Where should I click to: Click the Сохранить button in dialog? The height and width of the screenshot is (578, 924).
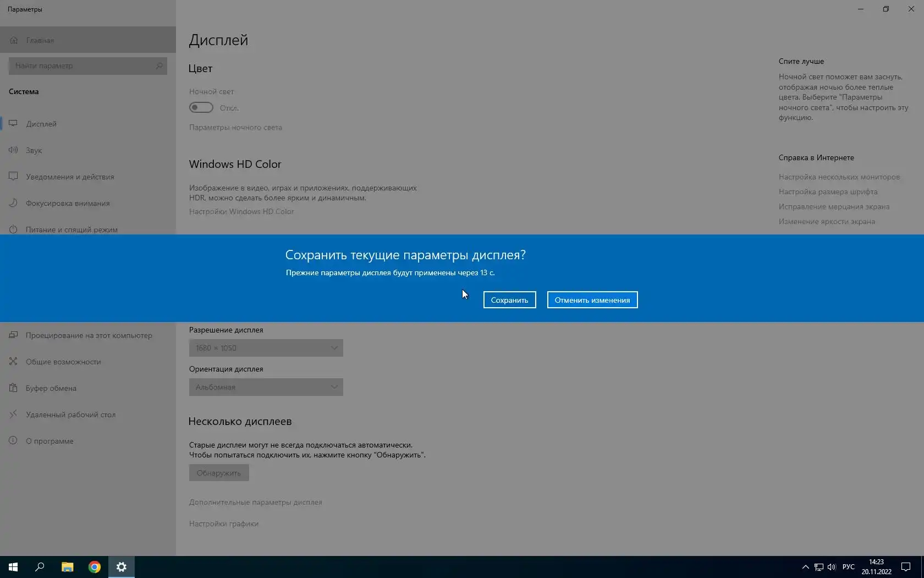[x=509, y=300]
